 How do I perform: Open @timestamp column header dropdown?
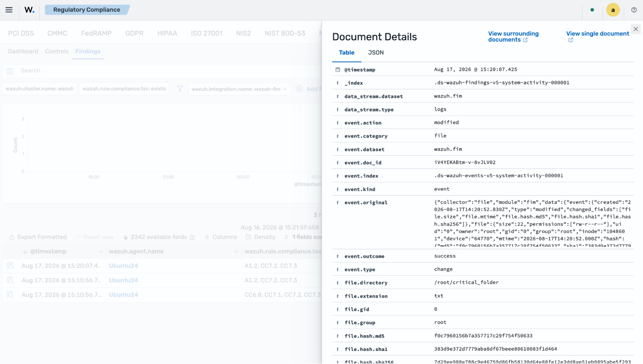[x=101, y=252]
